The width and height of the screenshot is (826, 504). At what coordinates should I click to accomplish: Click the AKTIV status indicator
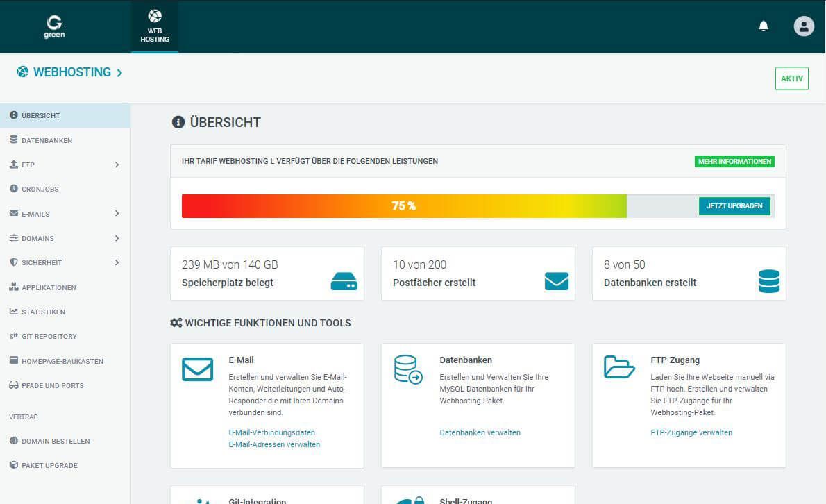pos(791,78)
